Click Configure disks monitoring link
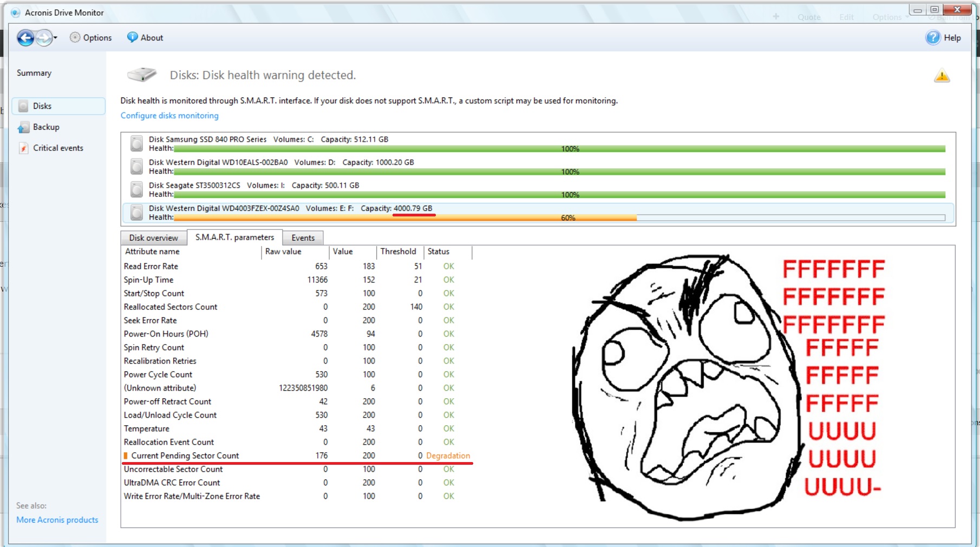The image size is (980, 547). click(x=169, y=116)
